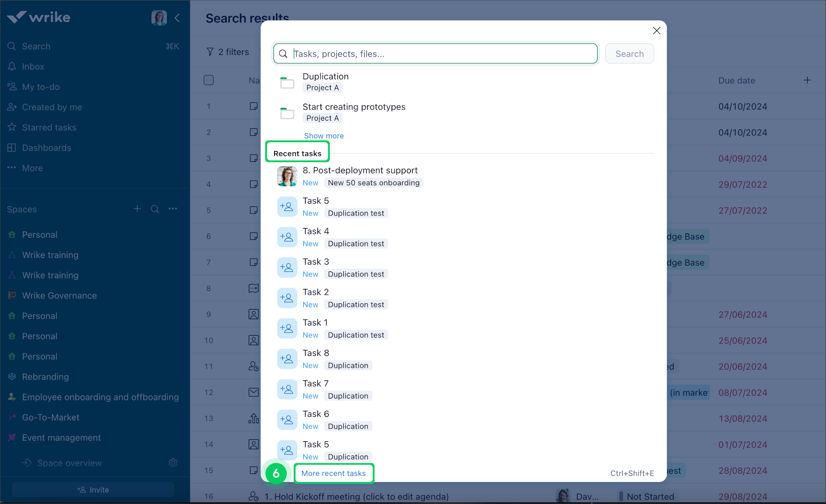Click Show more under recent projects
Image resolution: width=826 pixels, height=504 pixels.
point(324,136)
